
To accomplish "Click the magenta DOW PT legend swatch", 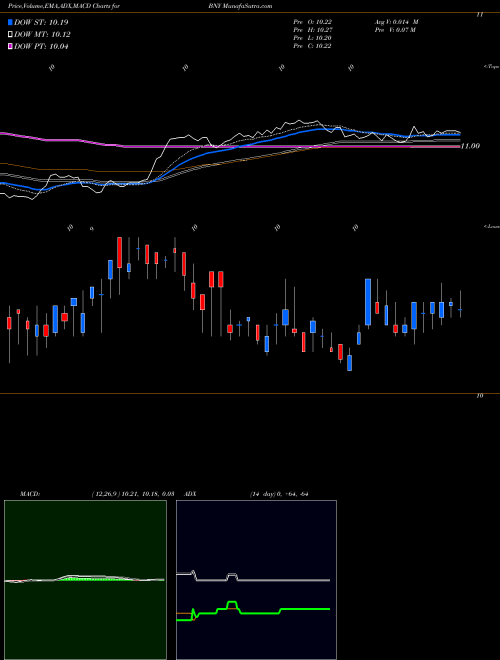I will click(11, 46).
